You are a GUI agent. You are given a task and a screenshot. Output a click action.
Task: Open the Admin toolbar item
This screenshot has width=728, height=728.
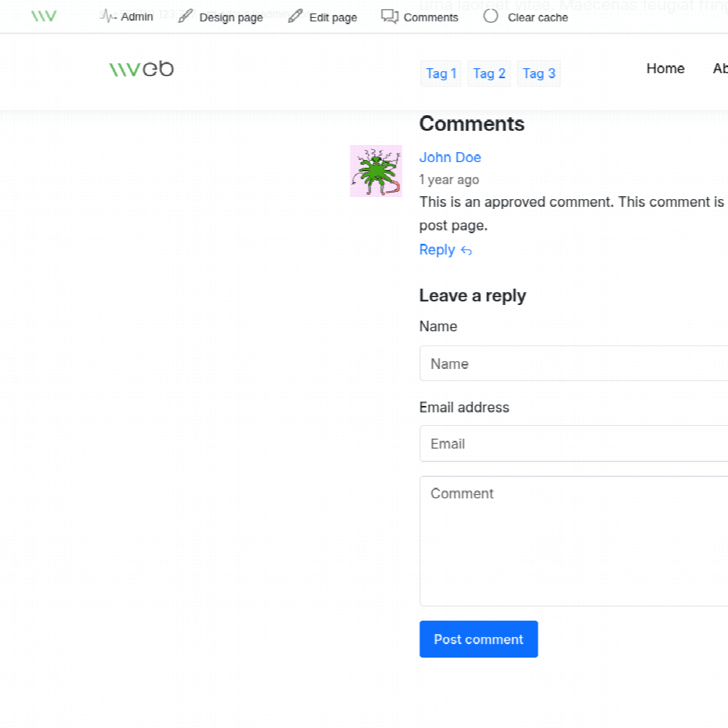point(136,16)
